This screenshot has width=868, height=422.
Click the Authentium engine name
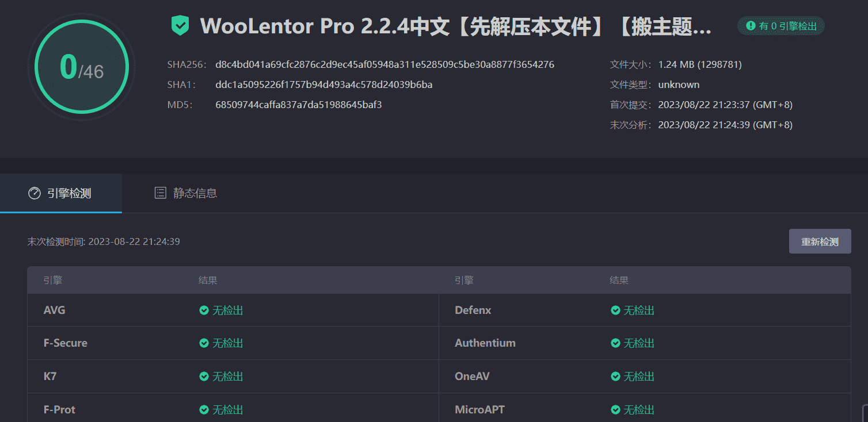pos(485,343)
